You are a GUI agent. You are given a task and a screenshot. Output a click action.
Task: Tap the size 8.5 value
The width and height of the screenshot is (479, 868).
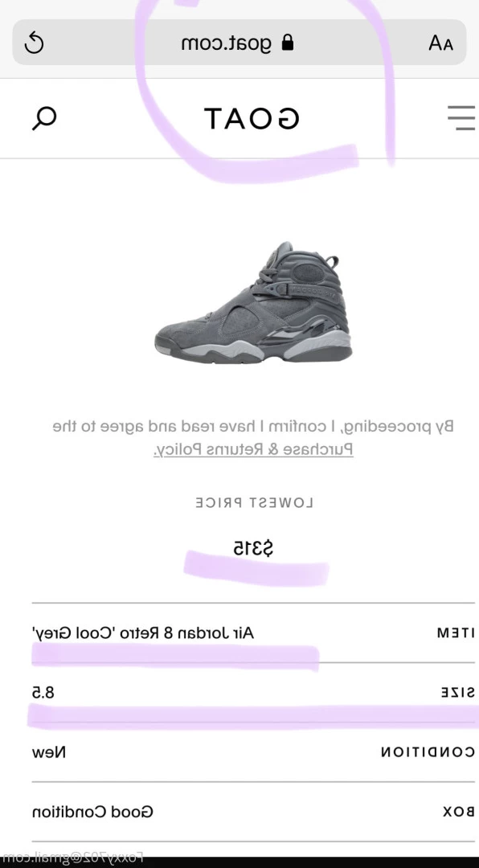pos(43,693)
